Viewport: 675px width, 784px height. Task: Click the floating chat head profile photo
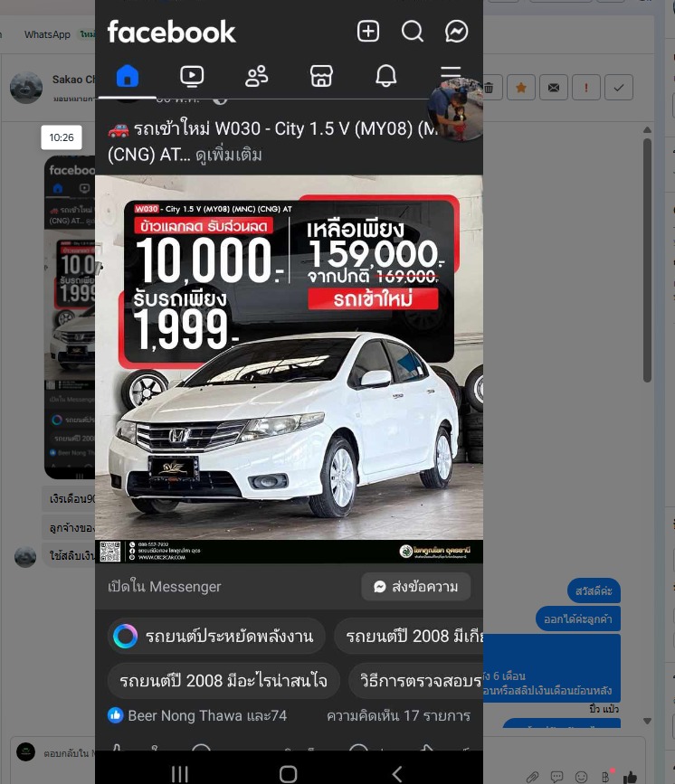(x=454, y=109)
